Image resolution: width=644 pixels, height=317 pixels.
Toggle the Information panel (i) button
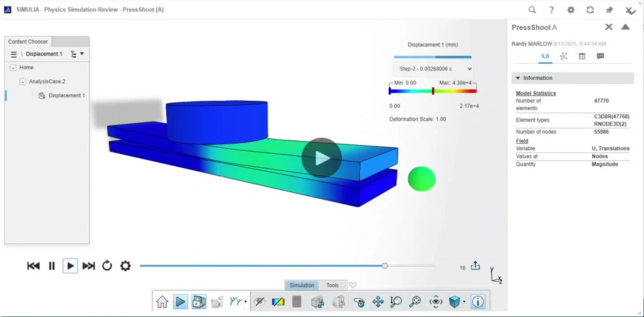click(477, 302)
